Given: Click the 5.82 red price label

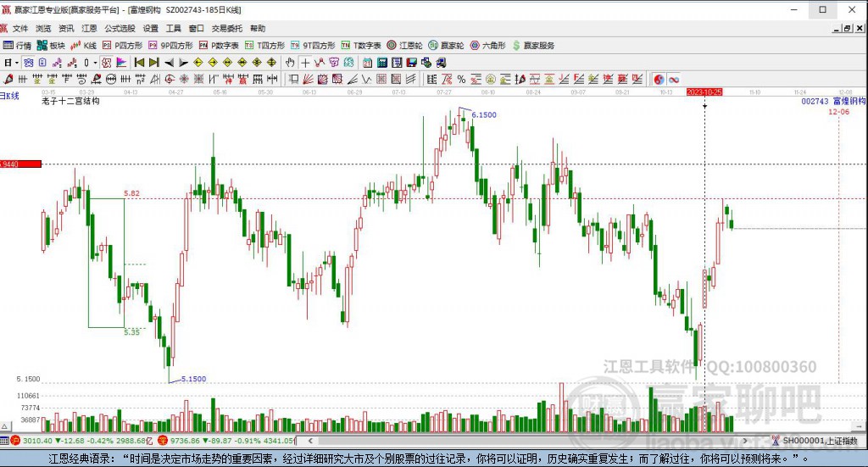Looking at the screenshot, I should [x=131, y=193].
